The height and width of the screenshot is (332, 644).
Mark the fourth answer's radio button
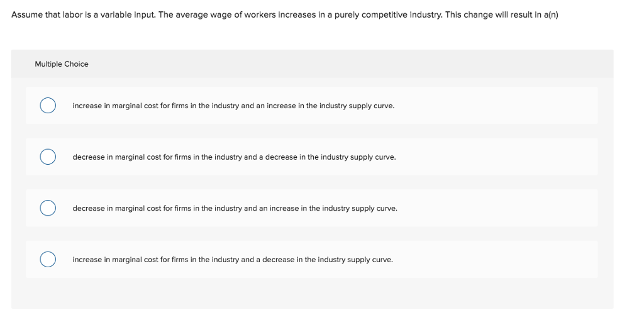point(47,260)
